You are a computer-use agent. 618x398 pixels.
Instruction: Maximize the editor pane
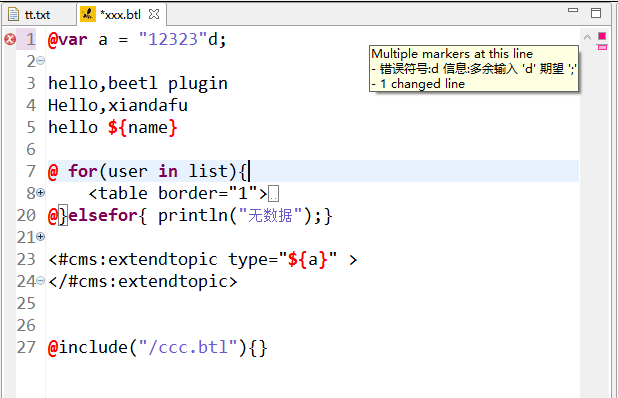point(596,13)
